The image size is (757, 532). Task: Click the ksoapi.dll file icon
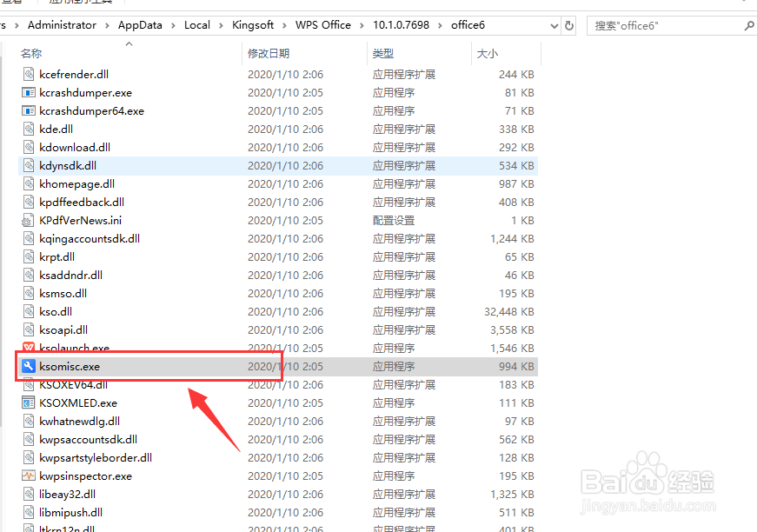29,329
